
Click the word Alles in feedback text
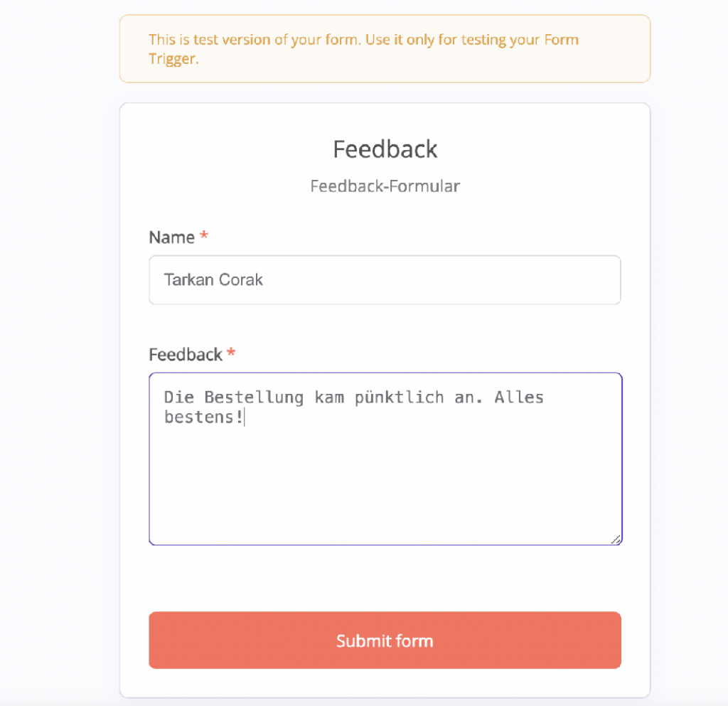(519, 397)
